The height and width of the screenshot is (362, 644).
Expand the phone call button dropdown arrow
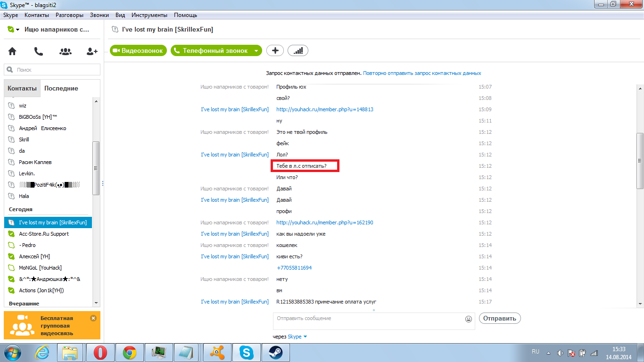coord(256,50)
